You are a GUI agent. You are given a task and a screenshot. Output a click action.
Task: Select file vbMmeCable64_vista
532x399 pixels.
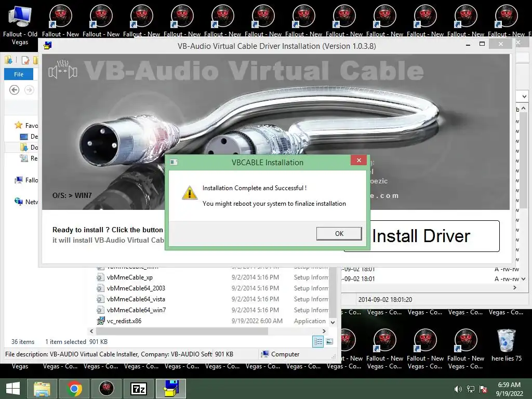pos(136,299)
